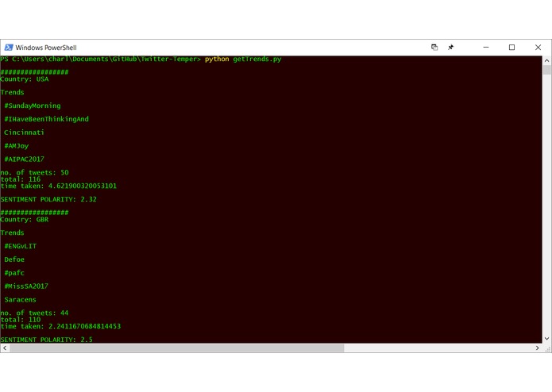Viewport: 552px width, 392px height.
Task: Click the duplicate-window icon in title bar
Action: click(434, 48)
